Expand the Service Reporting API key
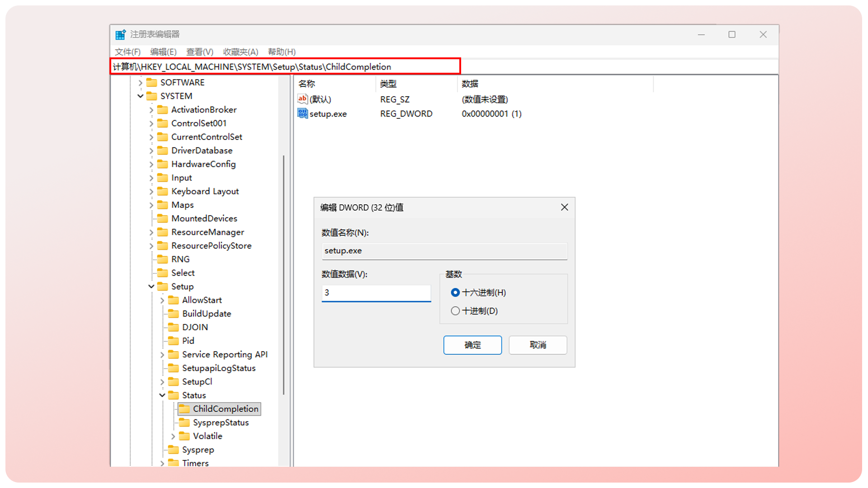The height and width of the screenshot is (488, 868). [x=162, y=355]
